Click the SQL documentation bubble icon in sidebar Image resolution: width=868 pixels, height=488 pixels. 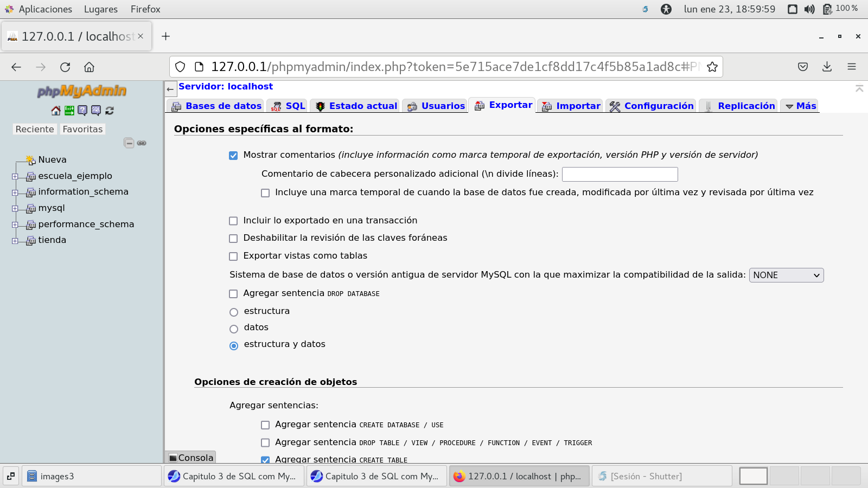pos(96,111)
